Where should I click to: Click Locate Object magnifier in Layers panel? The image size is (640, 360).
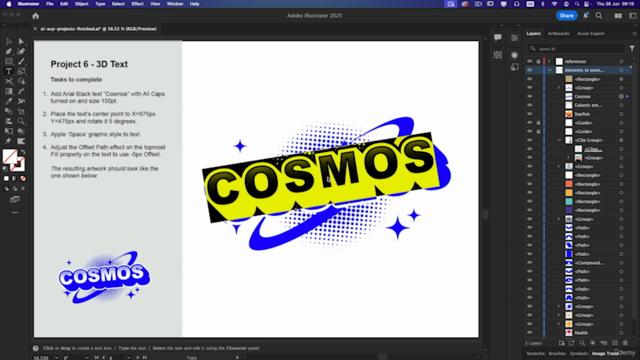click(x=582, y=343)
